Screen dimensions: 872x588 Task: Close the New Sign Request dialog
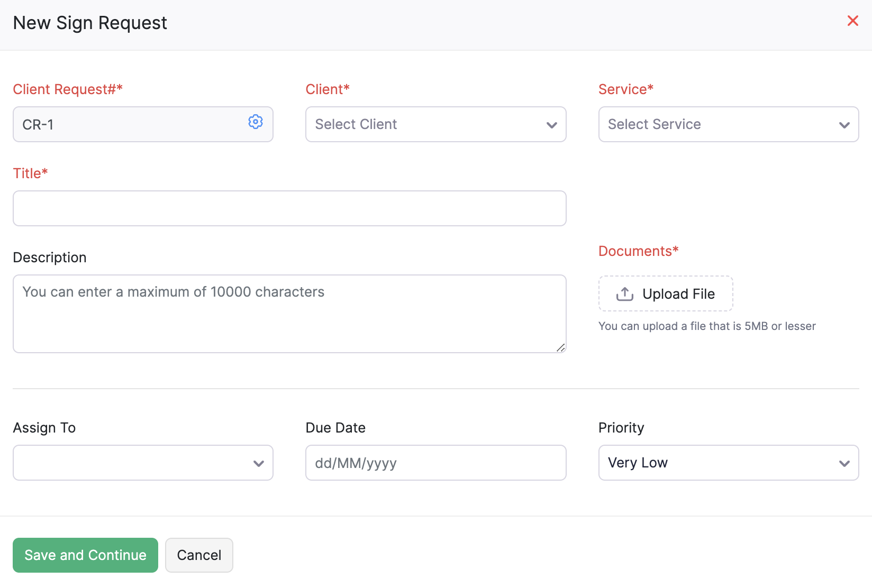[852, 21]
